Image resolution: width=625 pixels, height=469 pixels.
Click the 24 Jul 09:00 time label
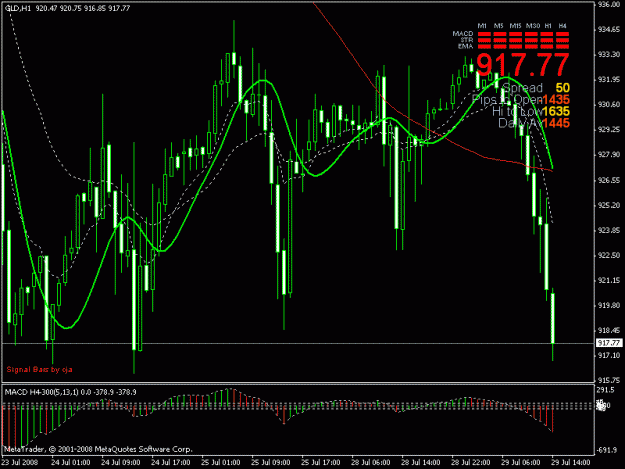point(120,462)
